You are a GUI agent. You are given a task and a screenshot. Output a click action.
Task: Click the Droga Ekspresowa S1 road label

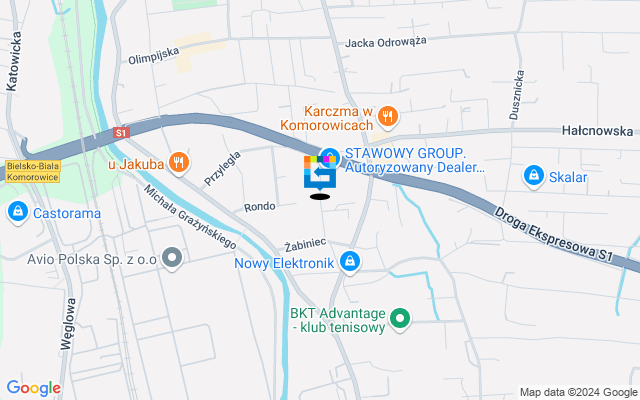[x=553, y=234]
